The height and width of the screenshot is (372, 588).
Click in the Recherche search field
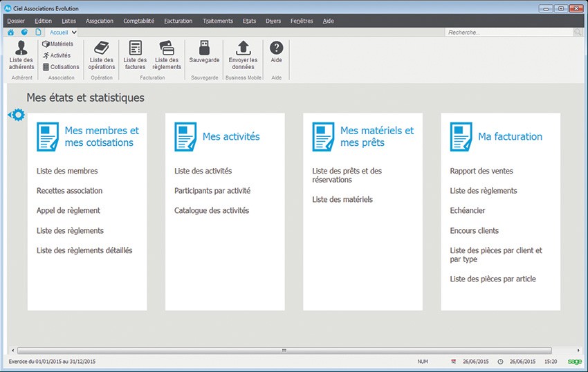(508, 32)
